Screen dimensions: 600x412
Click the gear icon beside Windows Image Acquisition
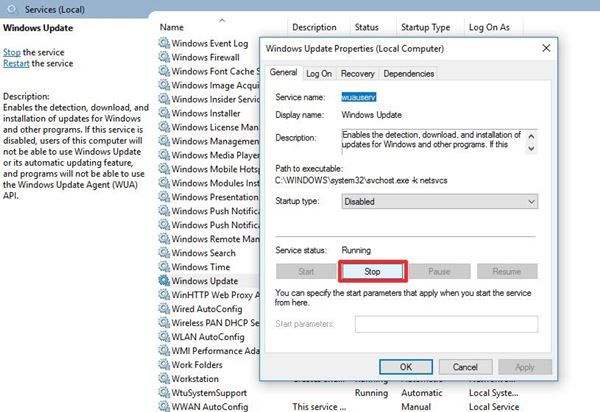coord(164,85)
